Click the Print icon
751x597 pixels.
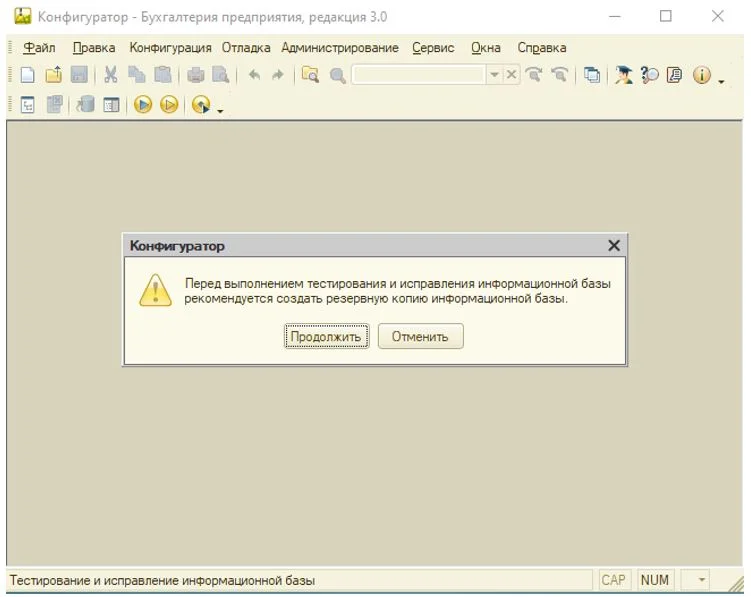click(x=195, y=75)
